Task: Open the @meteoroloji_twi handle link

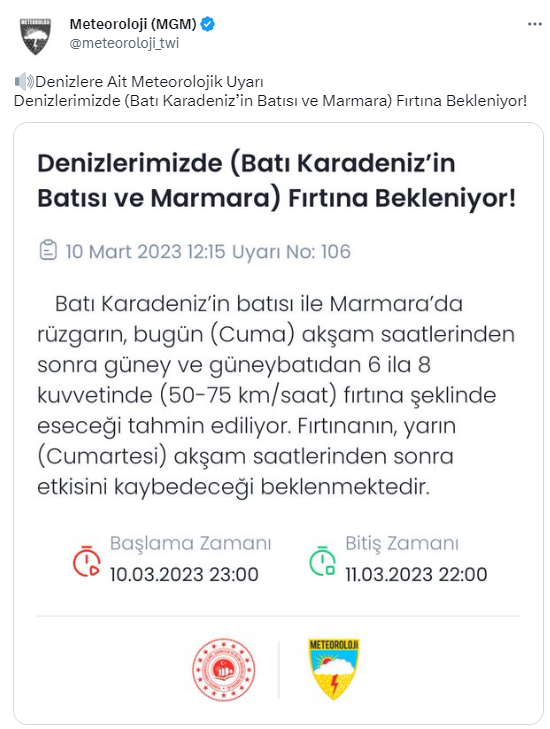Action: [x=124, y=43]
